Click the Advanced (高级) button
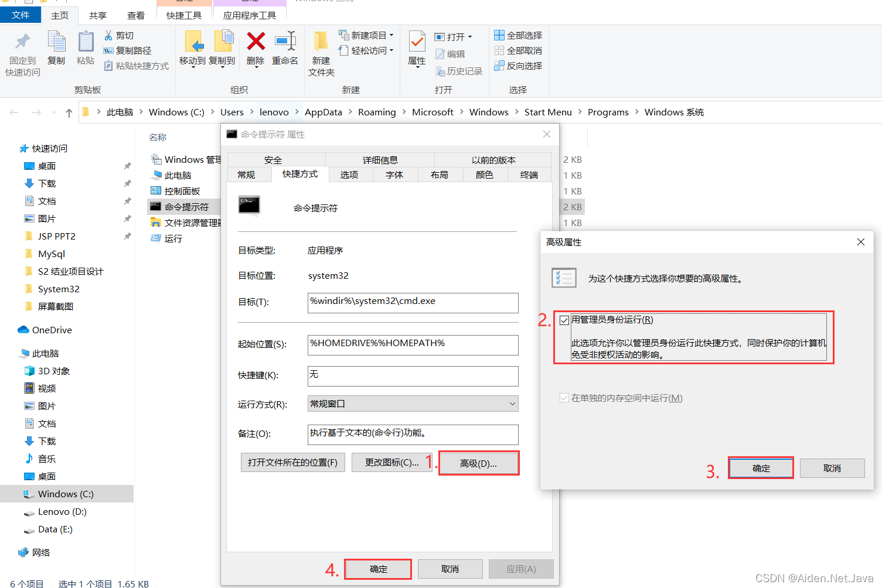 478,463
